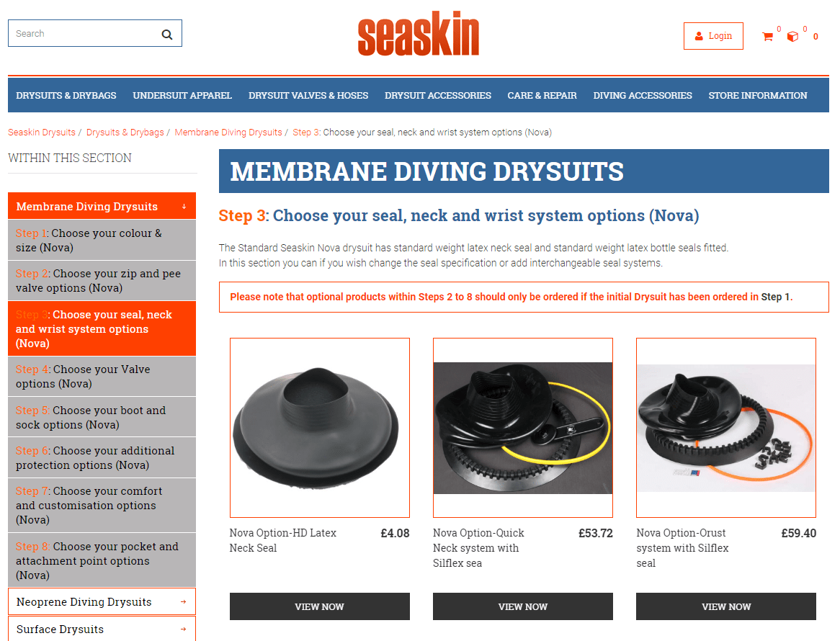Viewport: 840px width, 641px height.
Task: View Now for Orust system product
Action: pos(726,606)
